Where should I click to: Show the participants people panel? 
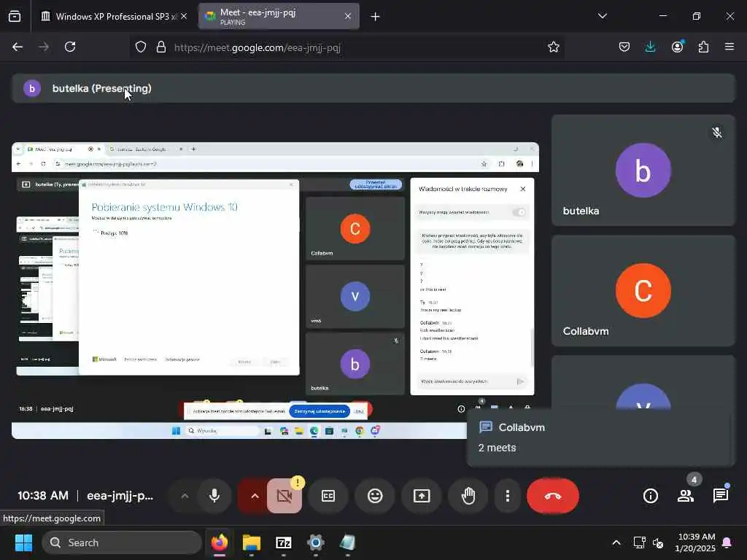(686, 496)
